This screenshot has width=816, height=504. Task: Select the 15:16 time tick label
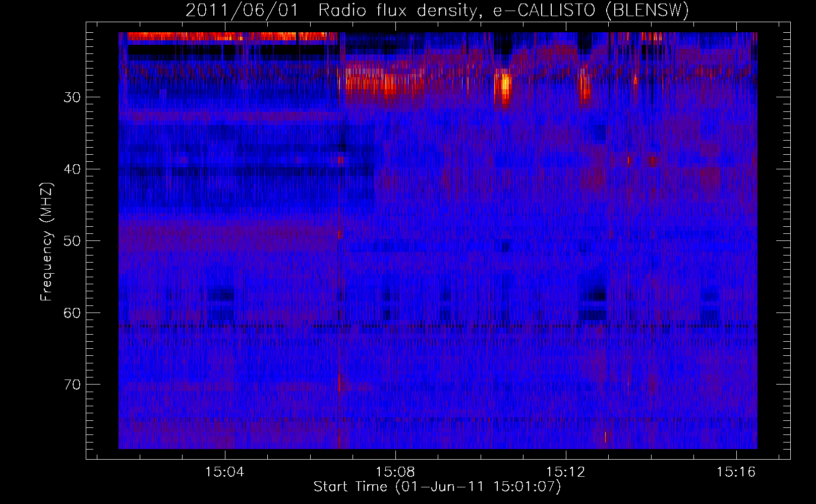pyautogui.click(x=736, y=472)
